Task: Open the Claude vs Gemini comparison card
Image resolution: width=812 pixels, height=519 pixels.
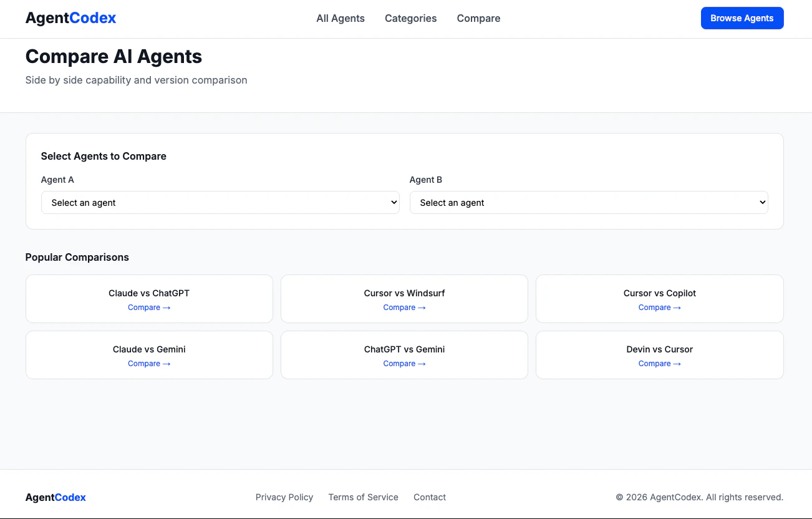Action: click(x=149, y=355)
